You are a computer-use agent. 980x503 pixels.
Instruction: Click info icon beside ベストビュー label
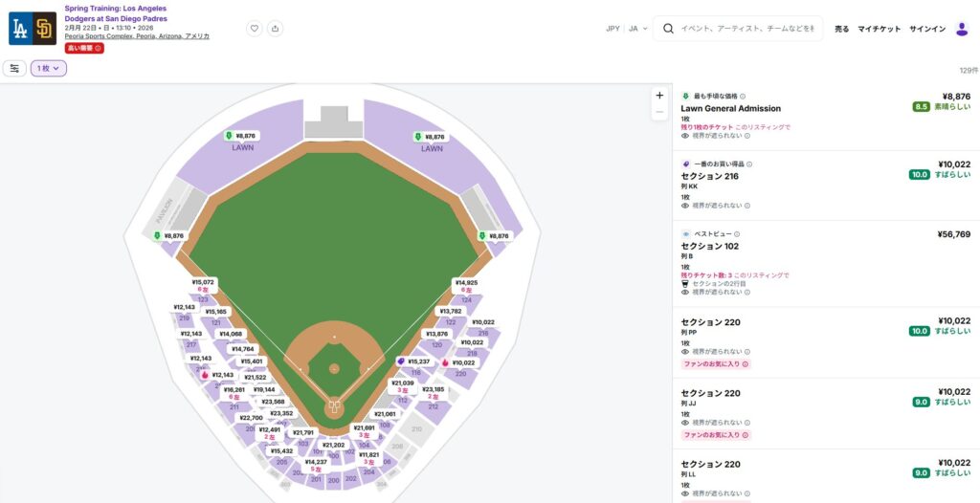tap(737, 233)
